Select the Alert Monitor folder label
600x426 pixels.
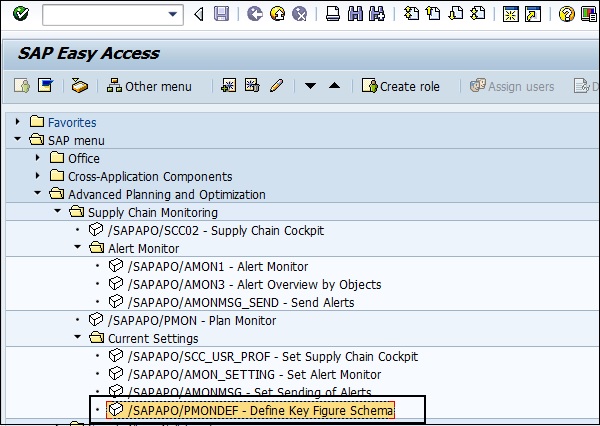click(143, 248)
